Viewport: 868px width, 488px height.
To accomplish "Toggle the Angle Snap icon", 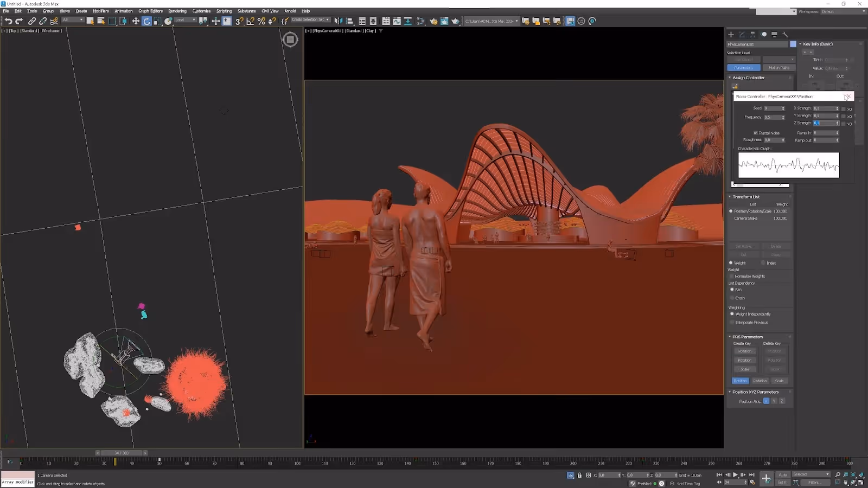I will (250, 21).
